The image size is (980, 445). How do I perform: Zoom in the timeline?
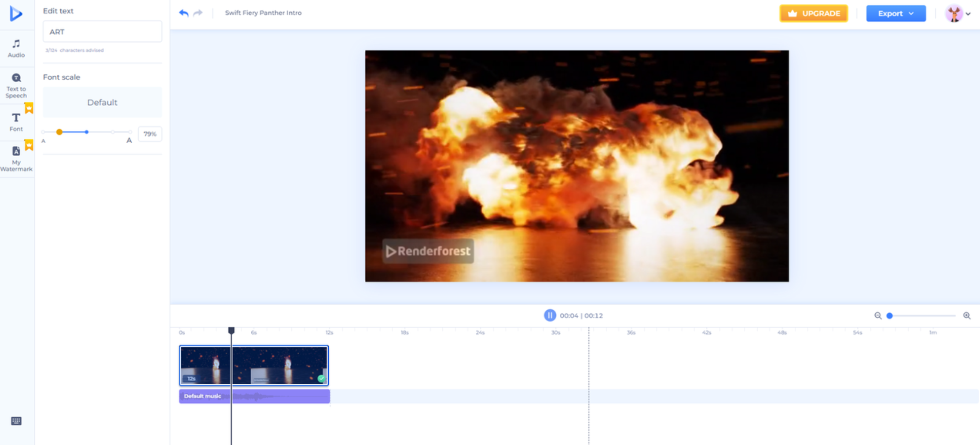click(967, 316)
